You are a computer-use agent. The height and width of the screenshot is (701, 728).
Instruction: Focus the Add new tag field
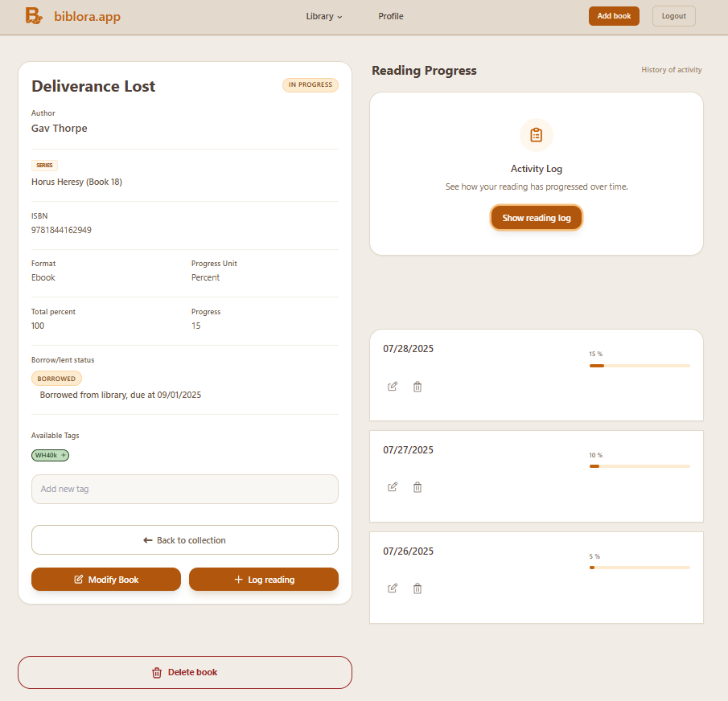[185, 489]
